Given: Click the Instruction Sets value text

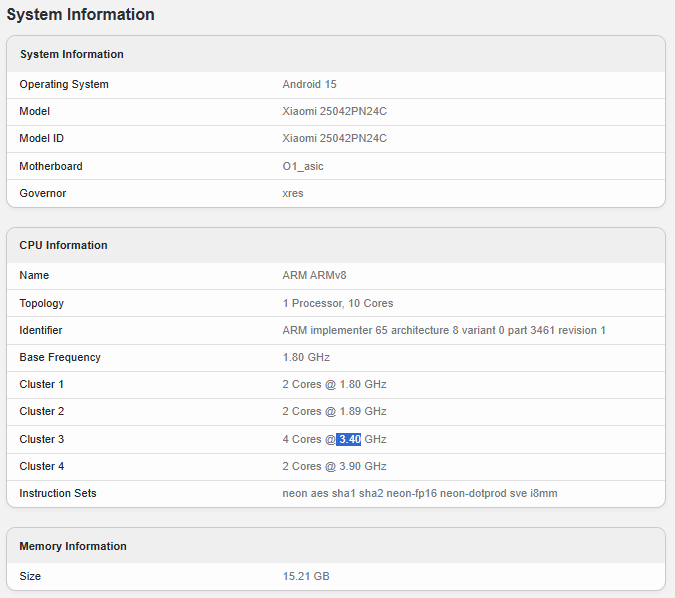Looking at the screenshot, I should pyautogui.click(x=420, y=493).
